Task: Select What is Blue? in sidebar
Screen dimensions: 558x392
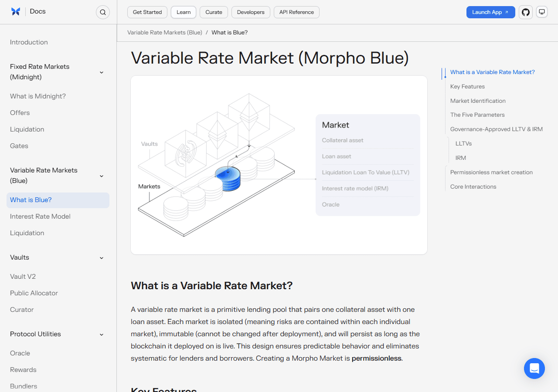Action: click(x=58, y=200)
